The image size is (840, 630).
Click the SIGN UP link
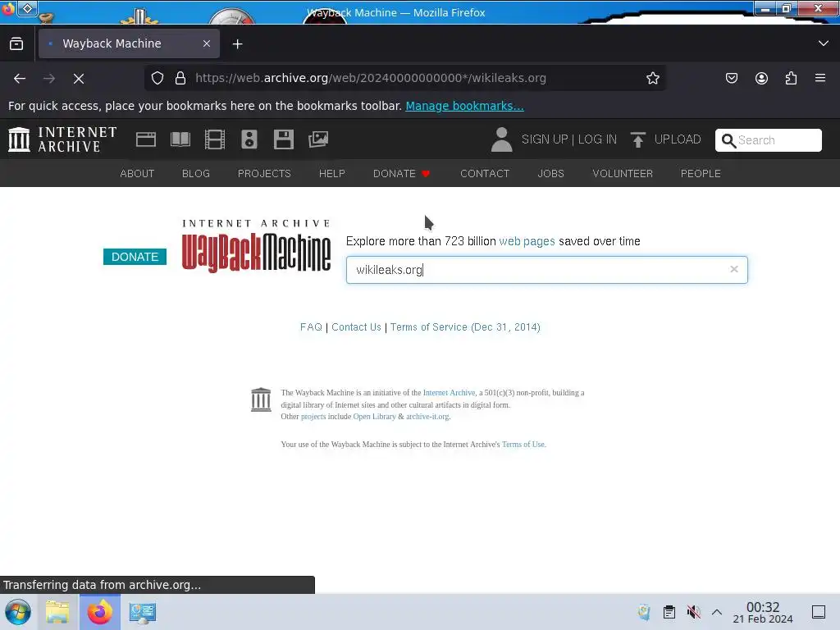pos(545,139)
